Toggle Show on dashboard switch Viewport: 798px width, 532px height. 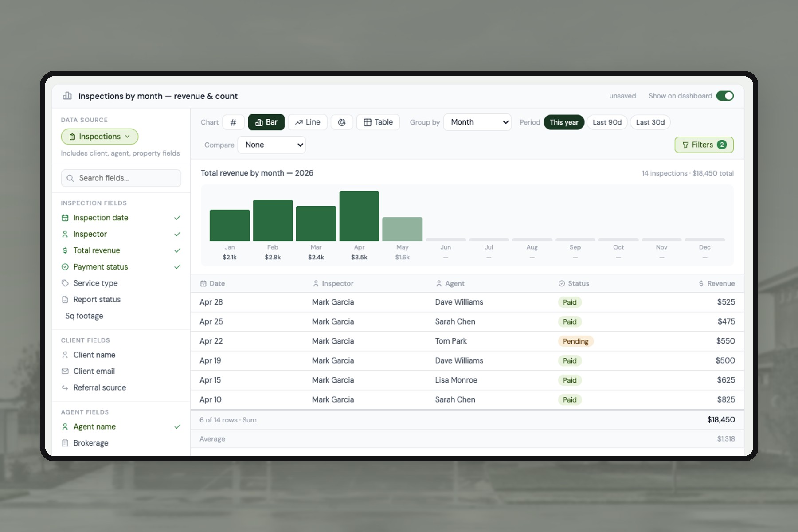coord(725,96)
